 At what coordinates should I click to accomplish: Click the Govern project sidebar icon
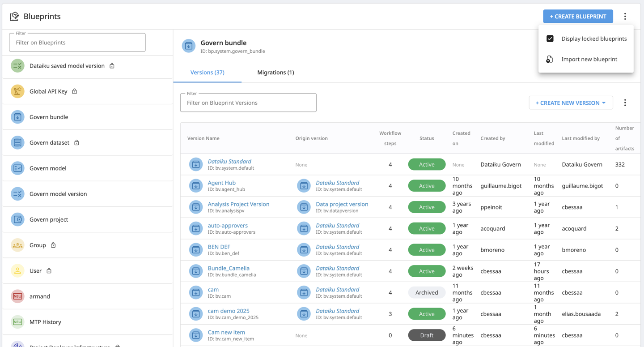[x=17, y=219]
